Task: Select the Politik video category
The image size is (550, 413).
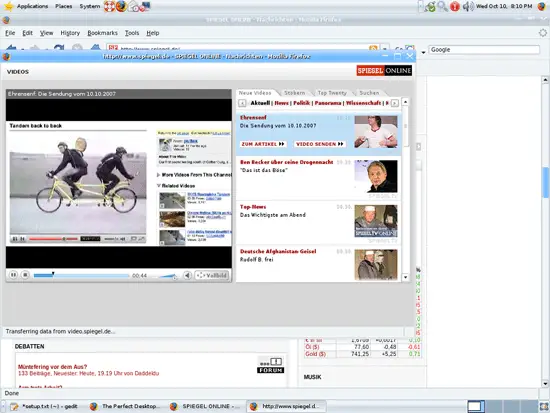Action: [x=302, y=103]
